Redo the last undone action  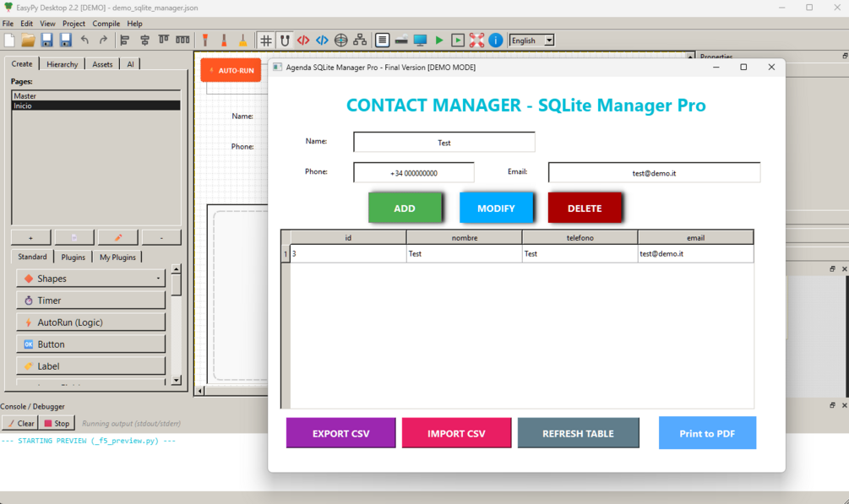[103, 40]
